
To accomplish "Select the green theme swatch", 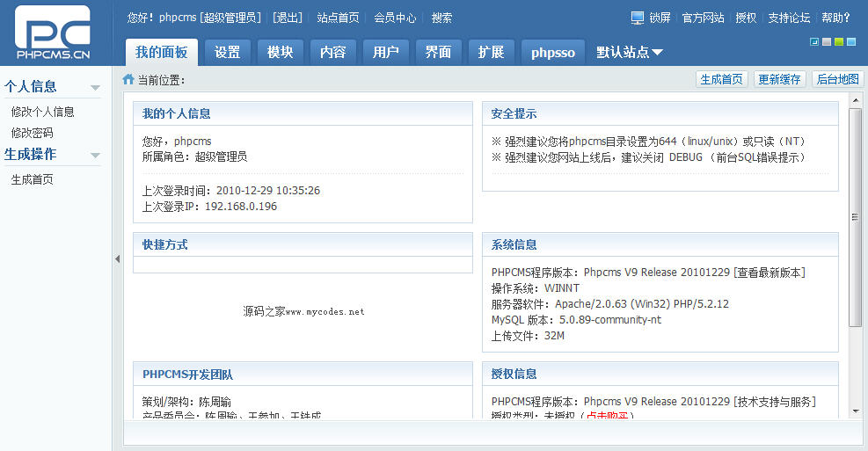I will tap(839, 41).
